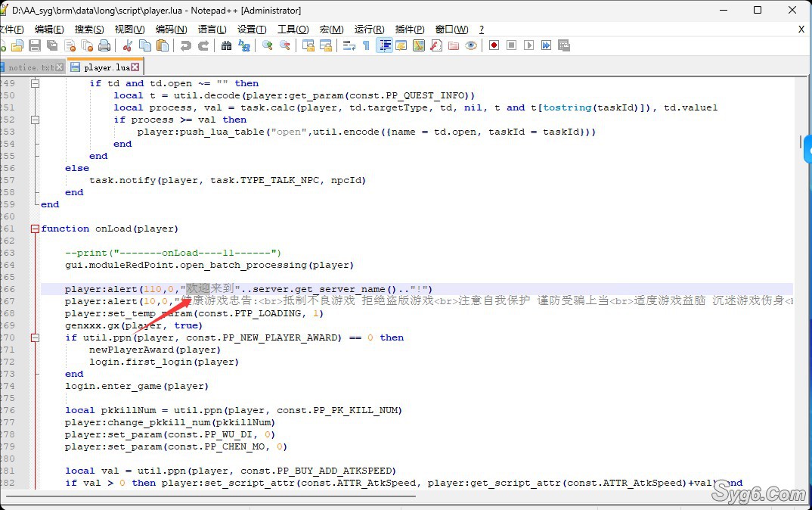The width and height of the screenshot is (812, 510).
Task: Zoom in on the editor text
Action: coord(267,45)
